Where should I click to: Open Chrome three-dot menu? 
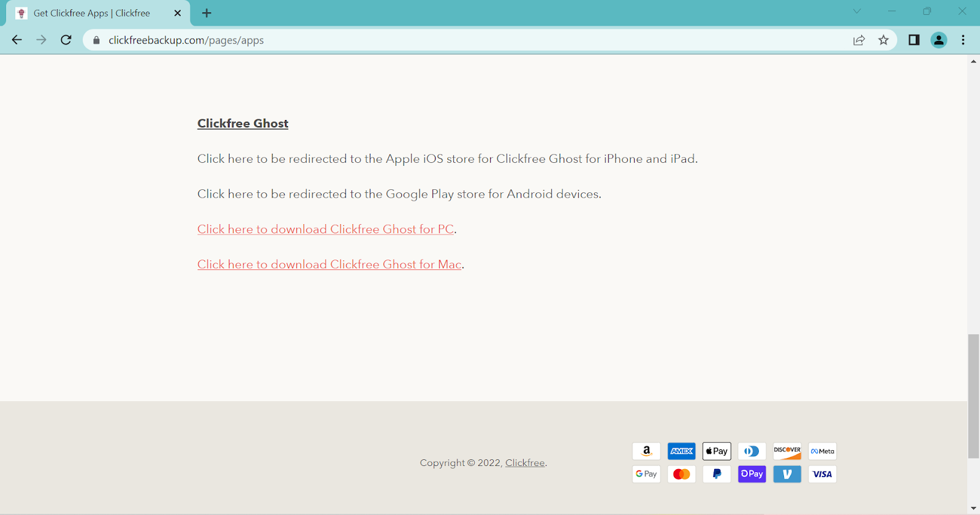click(x=963, y=40)
